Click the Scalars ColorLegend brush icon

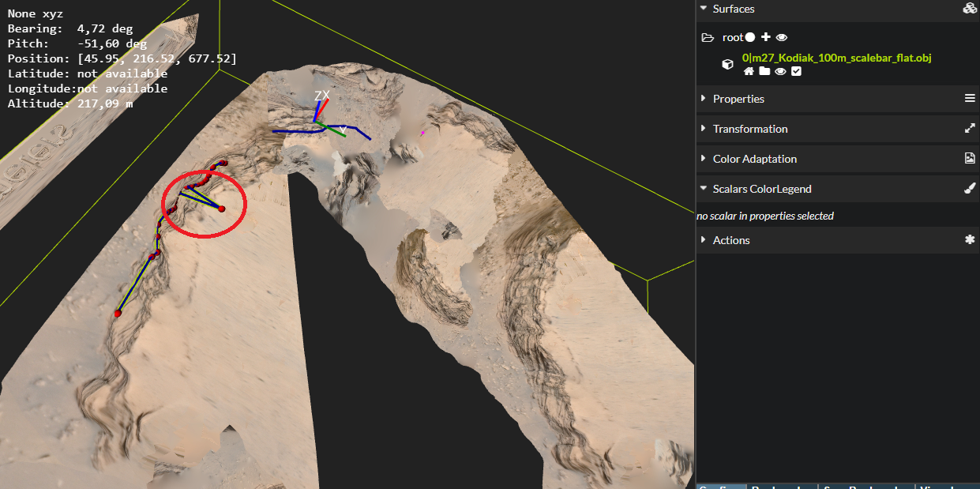[970, 189]
